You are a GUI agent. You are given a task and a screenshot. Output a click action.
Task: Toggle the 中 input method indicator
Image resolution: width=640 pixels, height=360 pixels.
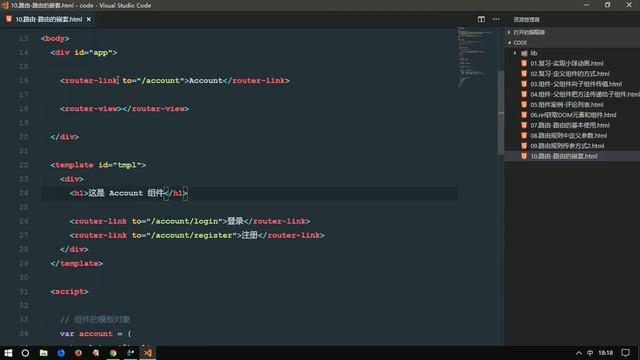click(590, 353)
